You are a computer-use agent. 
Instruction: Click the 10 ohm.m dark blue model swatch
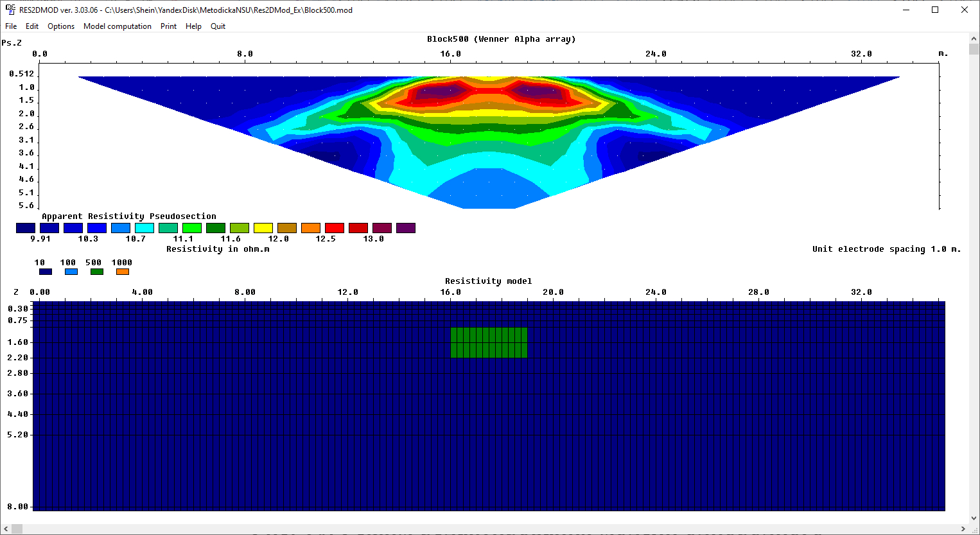click(46, 272)
